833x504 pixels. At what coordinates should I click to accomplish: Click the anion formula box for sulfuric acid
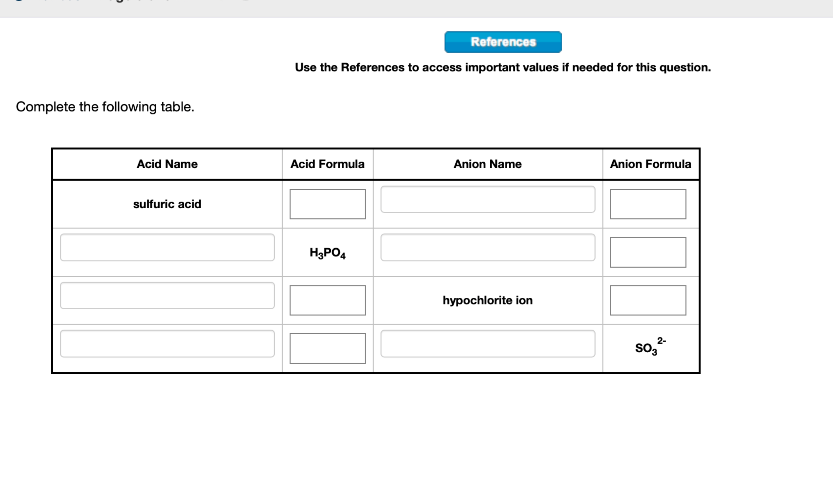(648, 204)
